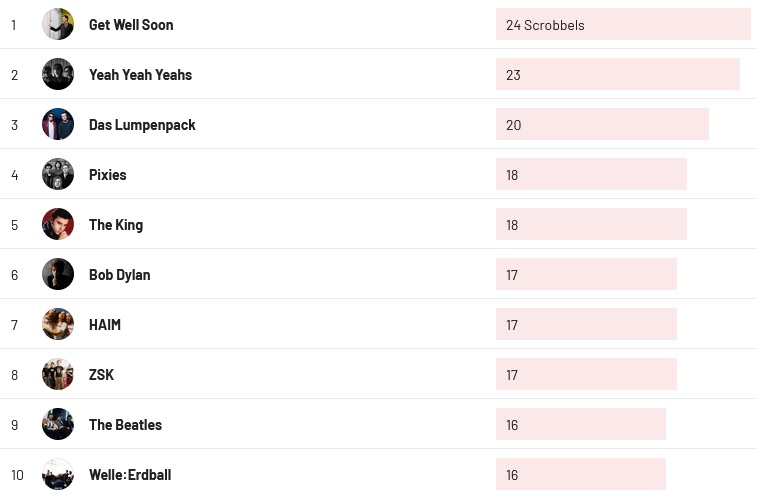
Task: Click the Welle:Erdball artist avatar
Action: [x=58, y=474]
